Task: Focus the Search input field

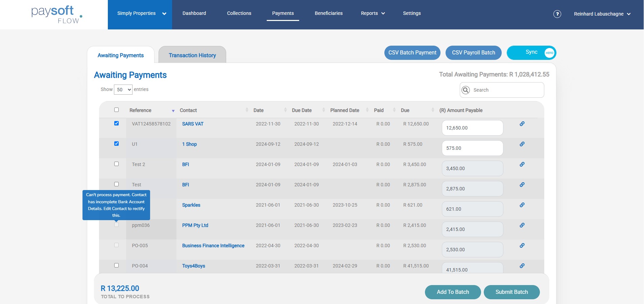Action: pos(502,90)
